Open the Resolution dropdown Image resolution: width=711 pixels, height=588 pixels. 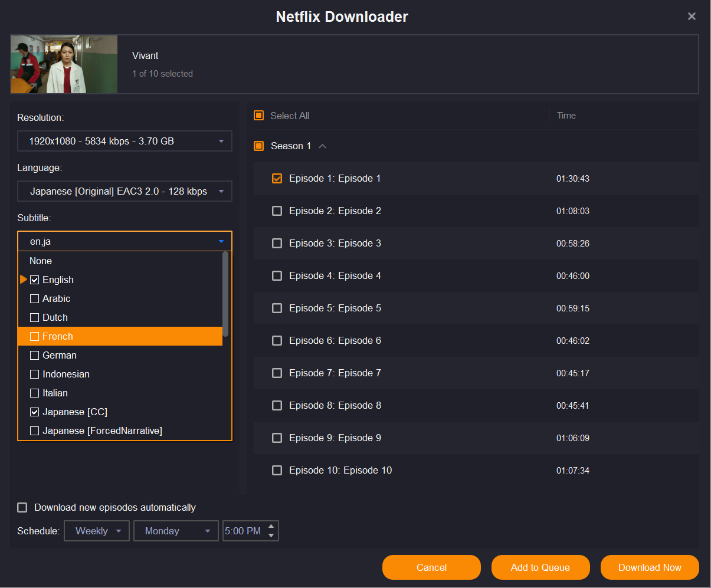[124, 141]
